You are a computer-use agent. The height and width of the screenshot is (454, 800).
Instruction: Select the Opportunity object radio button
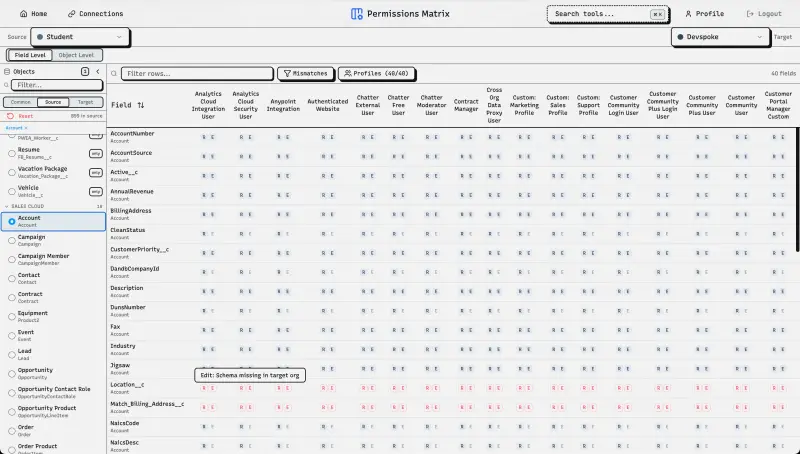[12, 373]
